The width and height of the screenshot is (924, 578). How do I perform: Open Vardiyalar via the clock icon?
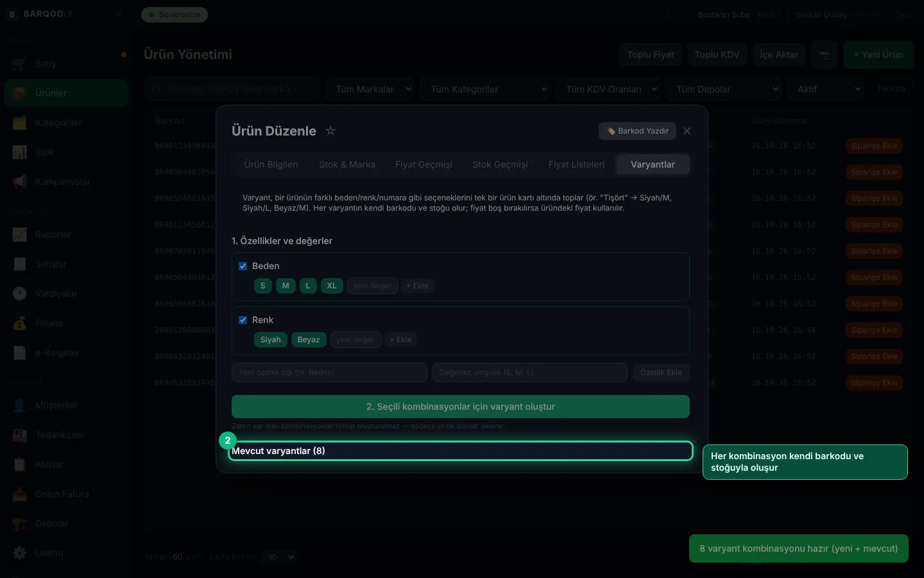(x=19, y=293)
